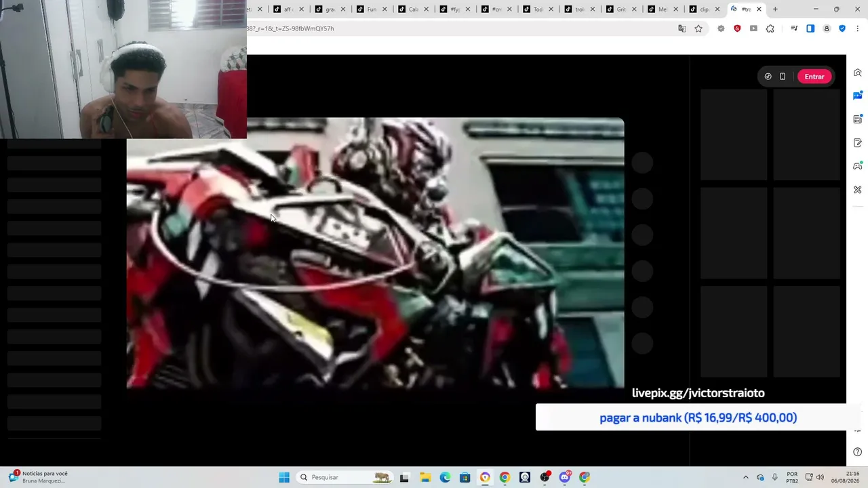Image resolution: width=868 pixels, height=488 pixels.
Task: Open the volume control in system tray
Action: (x=820, y=477)
